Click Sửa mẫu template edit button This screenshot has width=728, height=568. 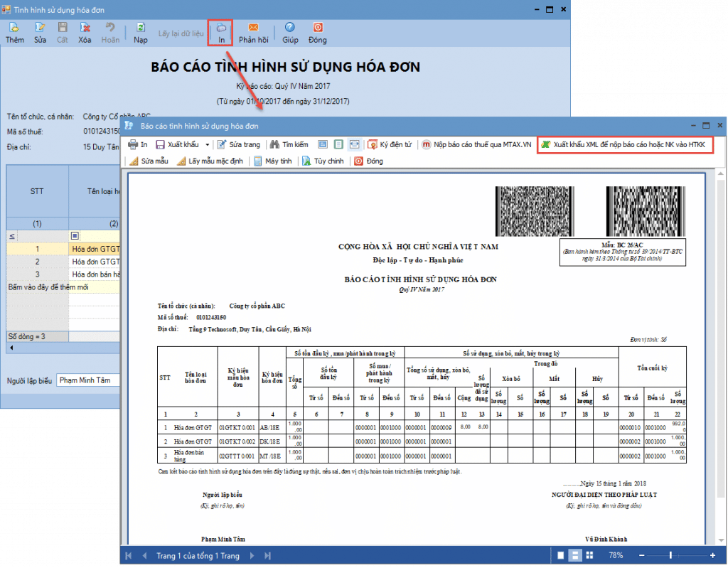pyautogui.click(x=149, y=161)
